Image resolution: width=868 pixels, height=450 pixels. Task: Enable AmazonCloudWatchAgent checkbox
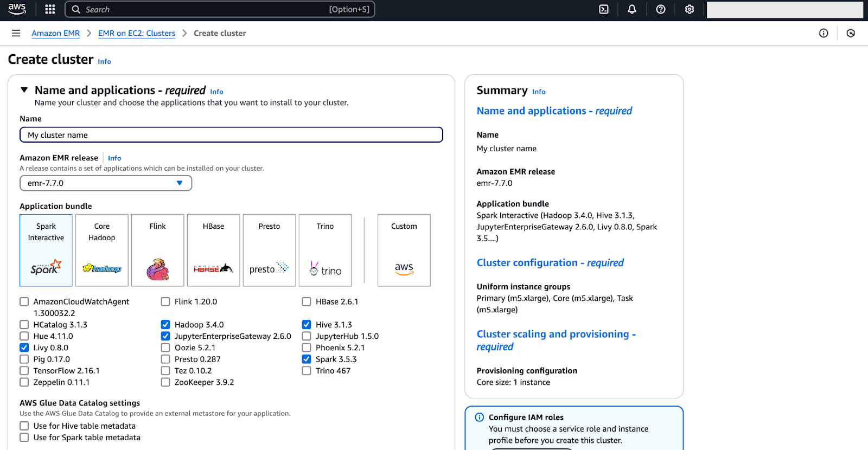click(24, 301)
